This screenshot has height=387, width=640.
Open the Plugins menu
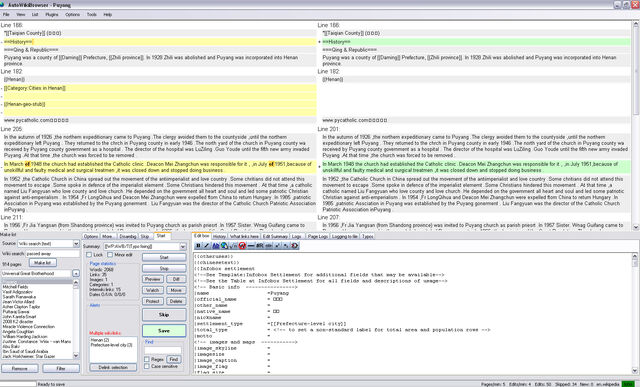pos(52,14)
